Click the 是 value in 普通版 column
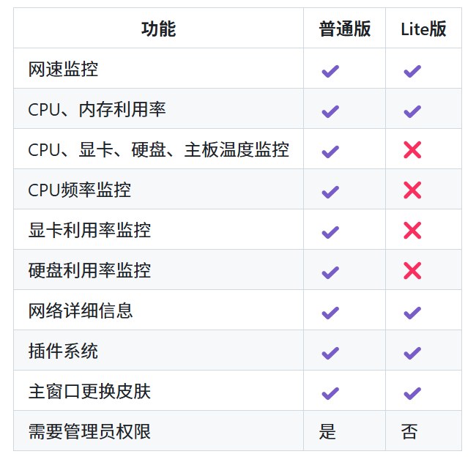The width and height of the screenshot is (476, 465). 327,432
